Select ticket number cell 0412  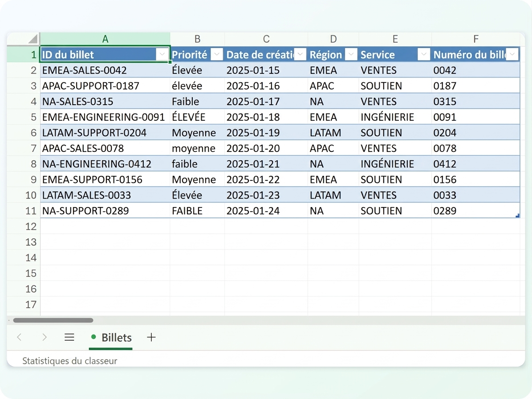pos(475,164)
